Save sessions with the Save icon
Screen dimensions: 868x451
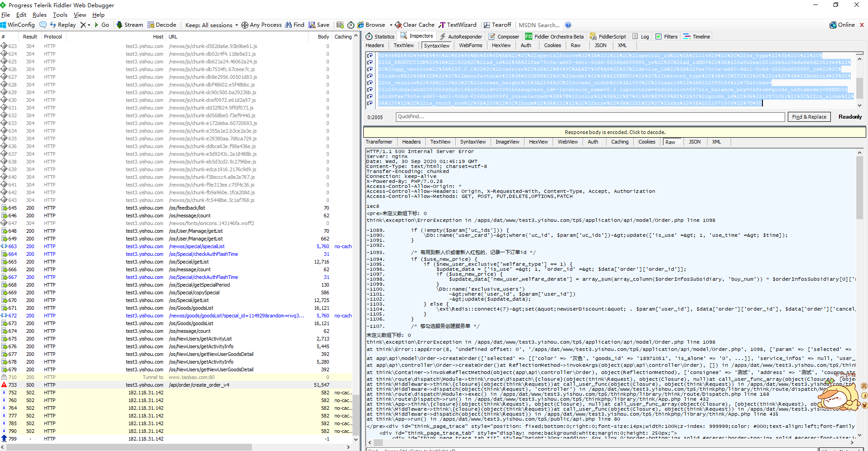coord(319,25)
